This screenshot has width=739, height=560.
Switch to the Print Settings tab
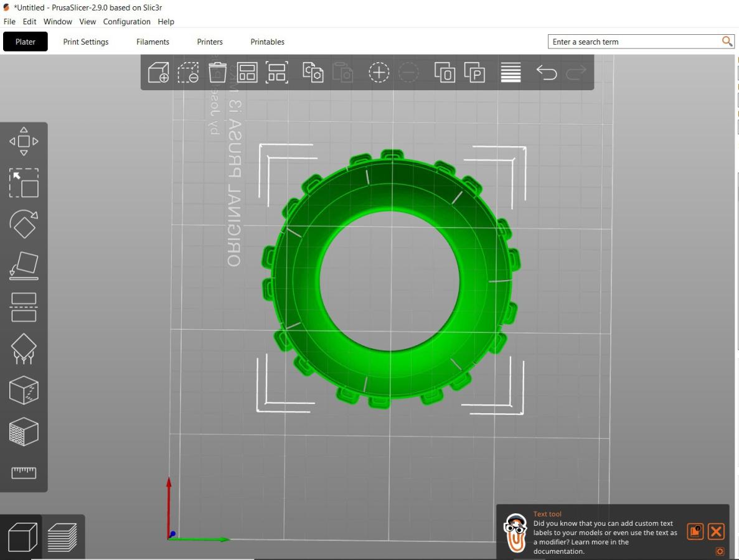click(86, 42)
